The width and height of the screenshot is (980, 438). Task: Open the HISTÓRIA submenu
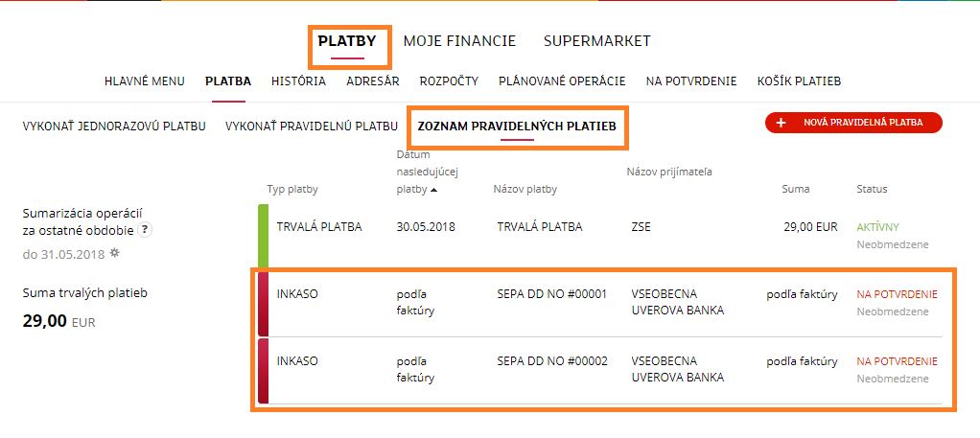[298, 81]
